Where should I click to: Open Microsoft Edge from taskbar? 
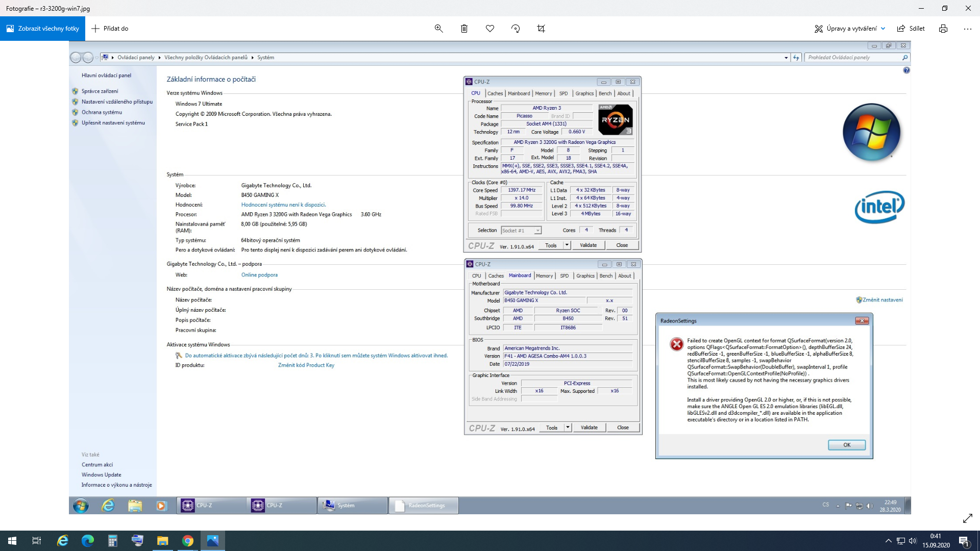tap(88, 541)
